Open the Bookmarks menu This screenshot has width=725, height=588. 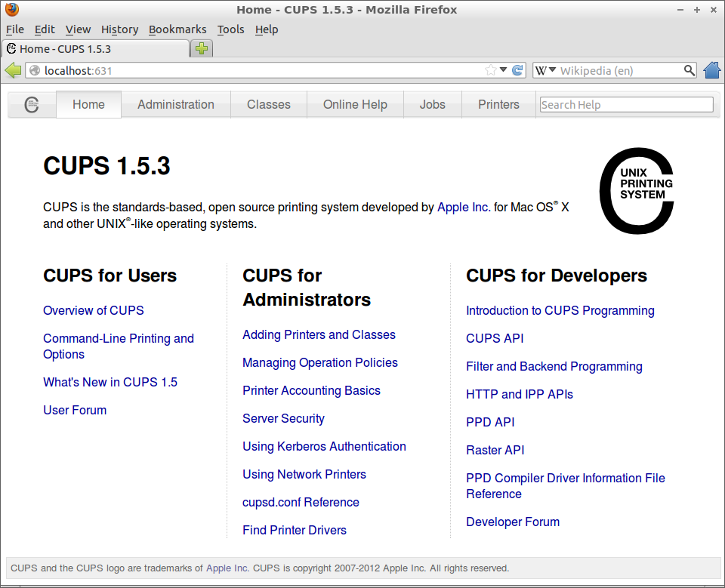point(177,29)
